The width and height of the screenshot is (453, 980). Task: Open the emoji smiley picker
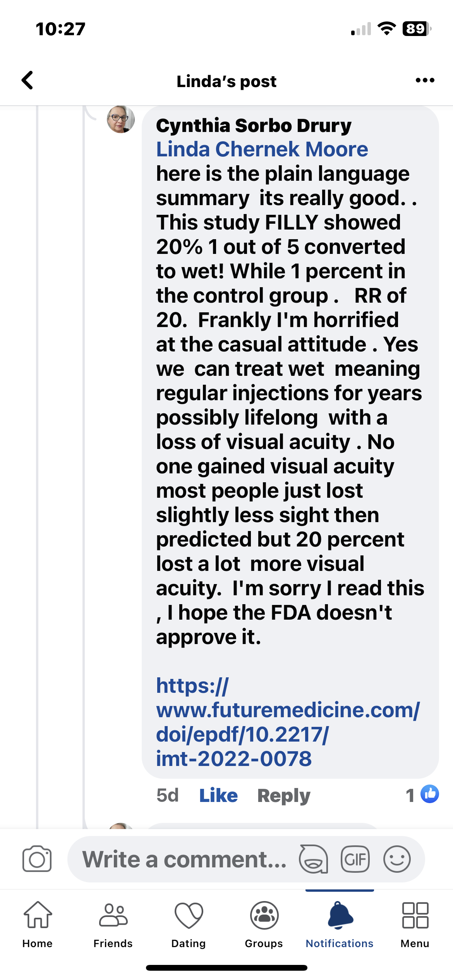tap(397, 859)
